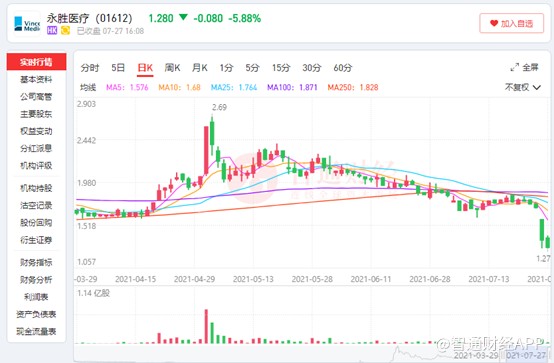Image resolution: width=554 pixels, height=363 pixels.
Task: Open 资产负债表 in the sidebar
Action: (x=36, y=314)
